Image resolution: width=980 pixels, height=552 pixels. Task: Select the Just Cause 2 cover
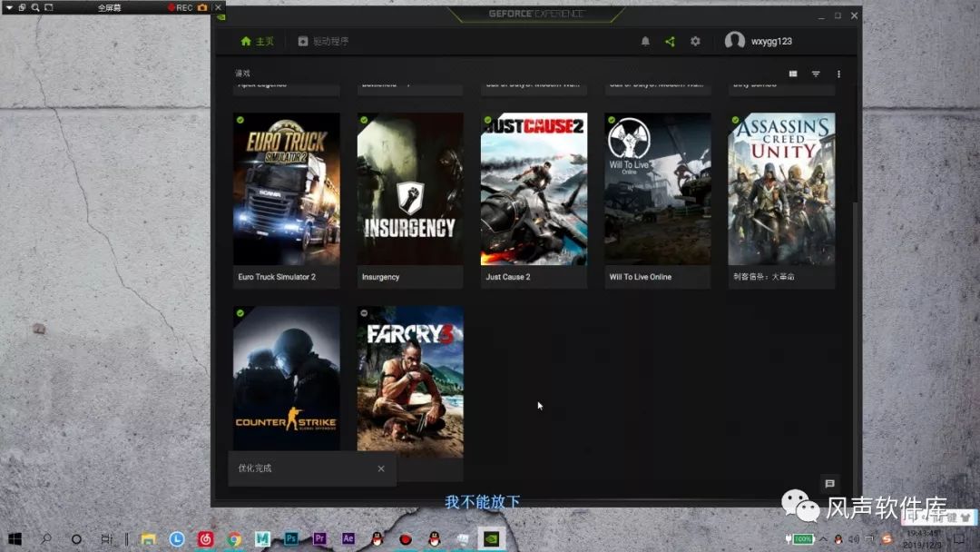(534, 189)
